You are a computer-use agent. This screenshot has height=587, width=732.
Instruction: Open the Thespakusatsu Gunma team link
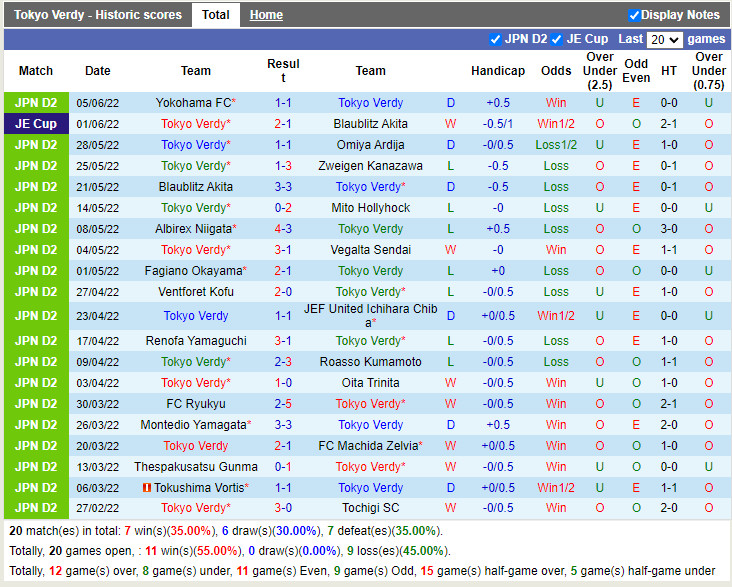[x=196, y=467]
